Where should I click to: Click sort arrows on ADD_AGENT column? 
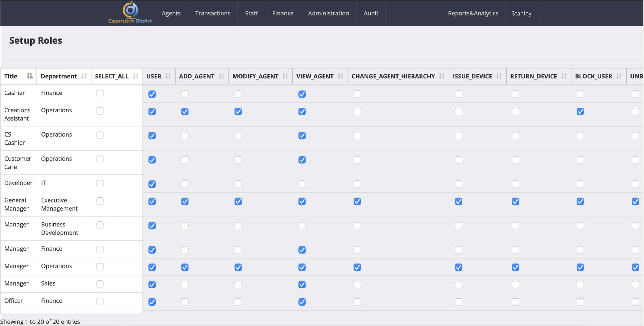coord(221,76)
